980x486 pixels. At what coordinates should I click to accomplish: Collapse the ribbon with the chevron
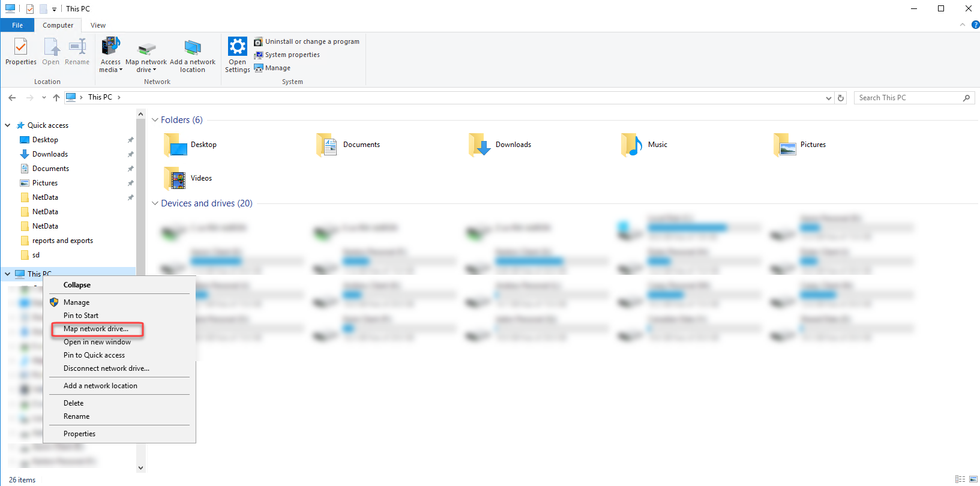(963, 25)
